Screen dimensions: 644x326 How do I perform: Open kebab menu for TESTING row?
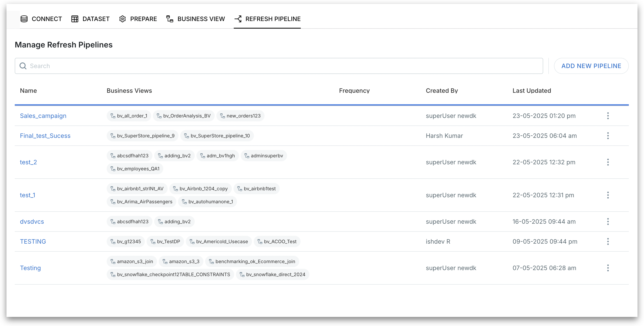(x=608, y=241)
